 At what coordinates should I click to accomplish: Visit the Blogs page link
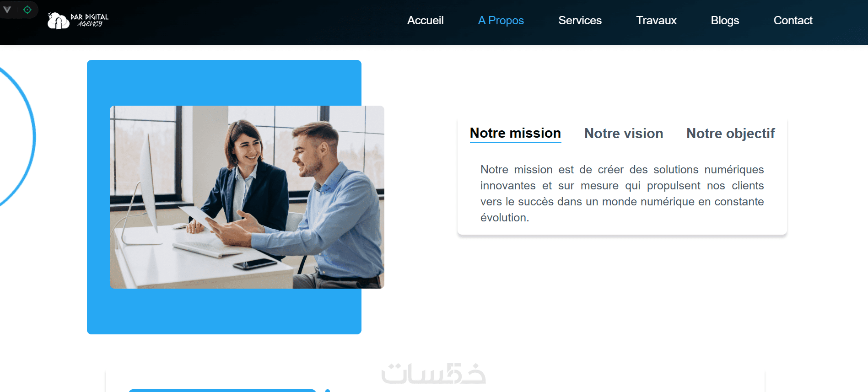(725, 21)
